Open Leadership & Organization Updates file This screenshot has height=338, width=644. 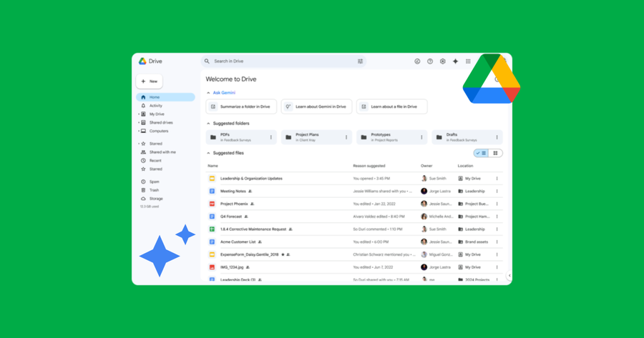click(251, 179)
